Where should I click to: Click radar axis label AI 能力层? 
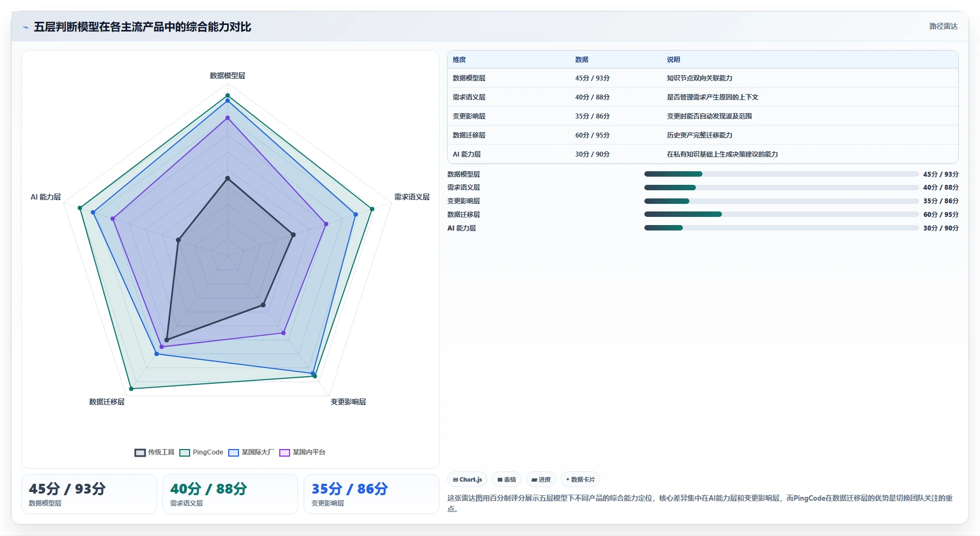(46, 197)
